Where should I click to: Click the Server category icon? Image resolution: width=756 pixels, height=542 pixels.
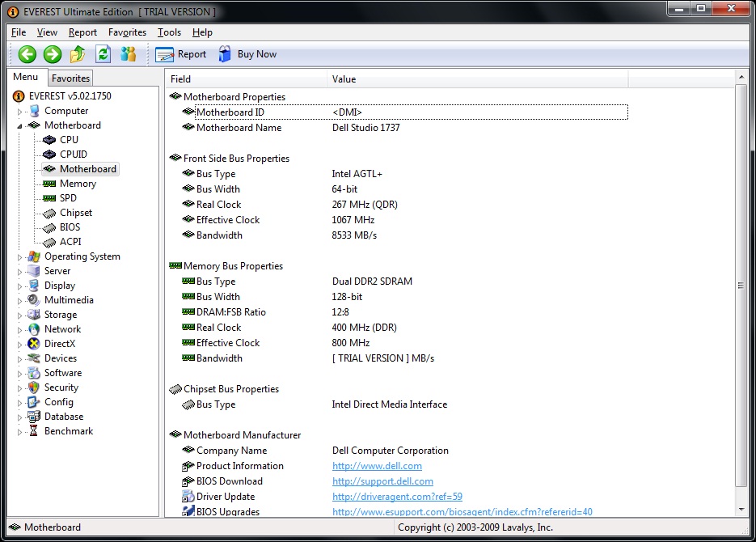tap(34, 271)
